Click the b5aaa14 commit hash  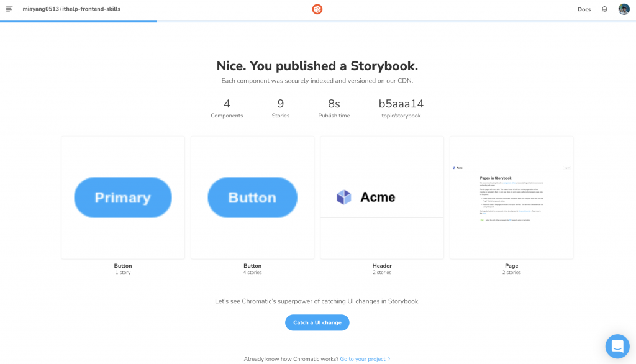point(401,104)
